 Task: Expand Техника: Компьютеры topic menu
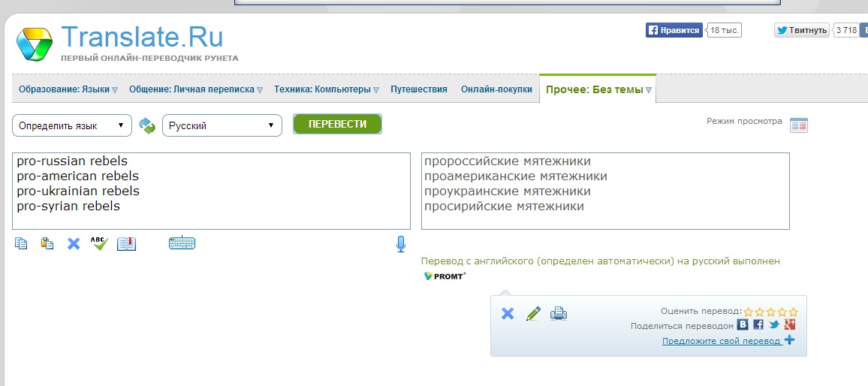[x=376, y=89]
